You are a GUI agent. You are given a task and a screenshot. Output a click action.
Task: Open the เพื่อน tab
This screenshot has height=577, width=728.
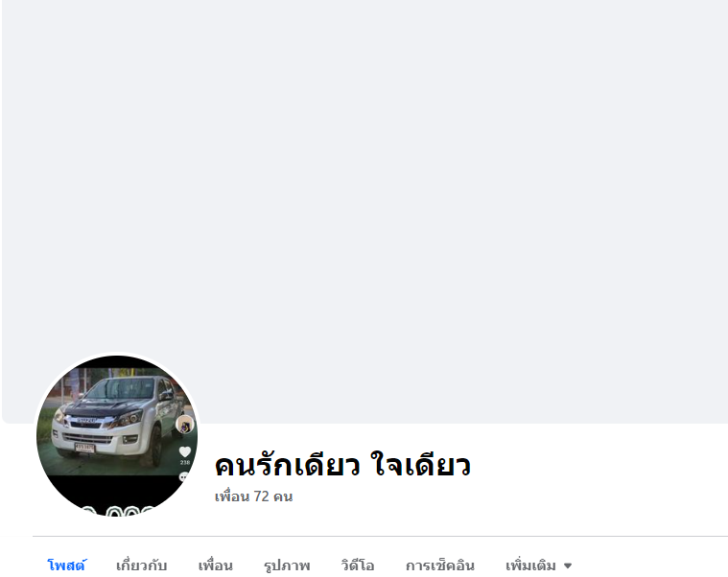215,565
